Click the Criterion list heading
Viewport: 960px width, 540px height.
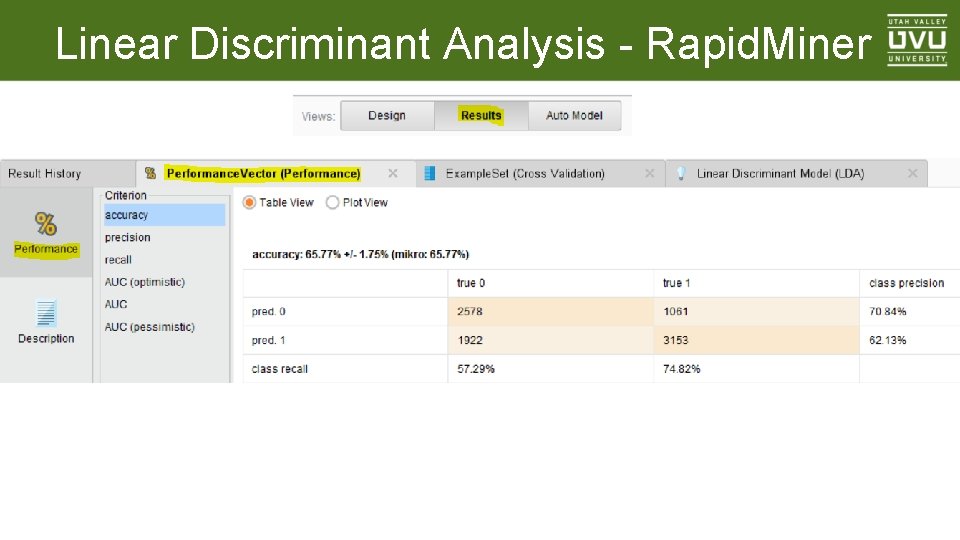coord(126,195)
